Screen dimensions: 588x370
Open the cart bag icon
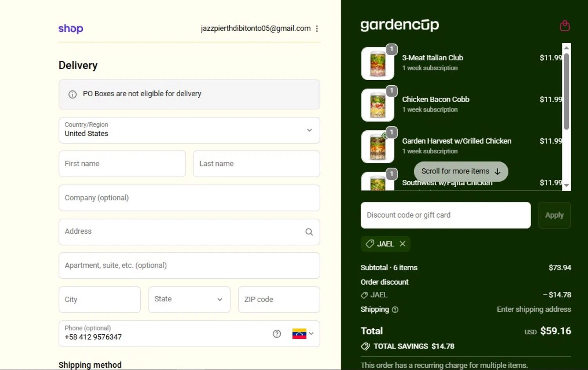(x=564, y=25)
